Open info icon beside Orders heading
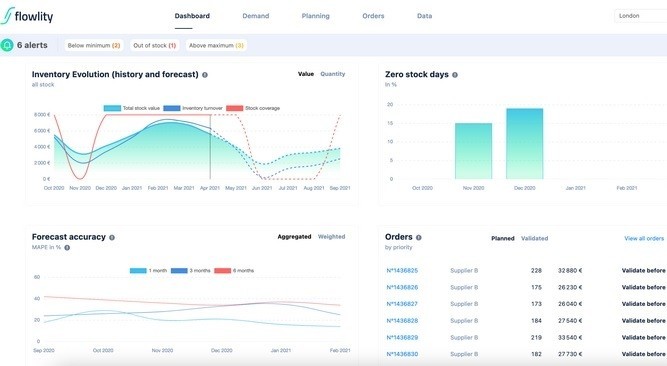The image size is (667, 366). pyautogui.click(x=419, y=237)
